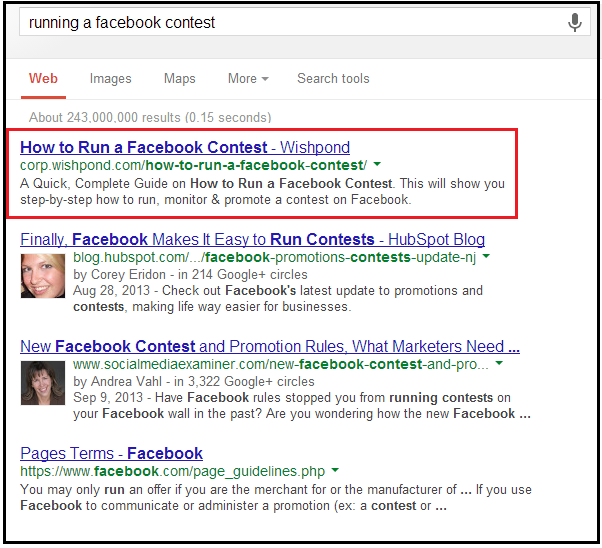Click the 'Aug 28, 2013' snippet text
The height and width of the screenshot is (548, 602).
click(x=278, y=299)
